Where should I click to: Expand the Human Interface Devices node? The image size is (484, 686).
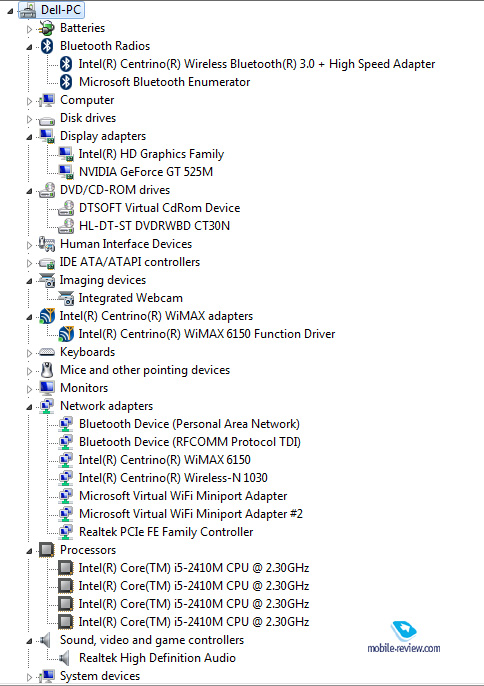29,245
